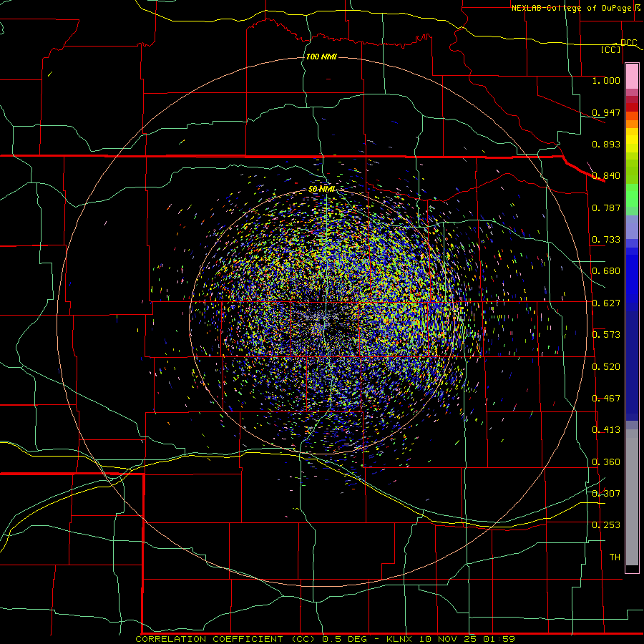Image resolution: width=644 pixels, height=644 pixels.
Task: Click the CORRELATION COEFFICIENT (CC) caption text
Action: pyautogui.click(x=227, y=639)
